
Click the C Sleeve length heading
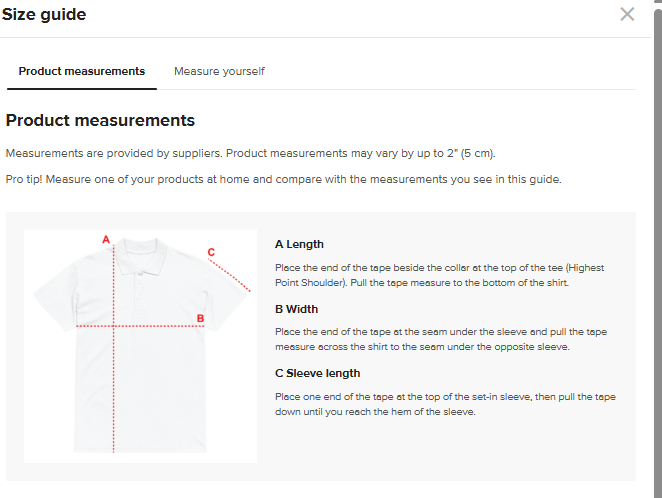pos(317,374)
